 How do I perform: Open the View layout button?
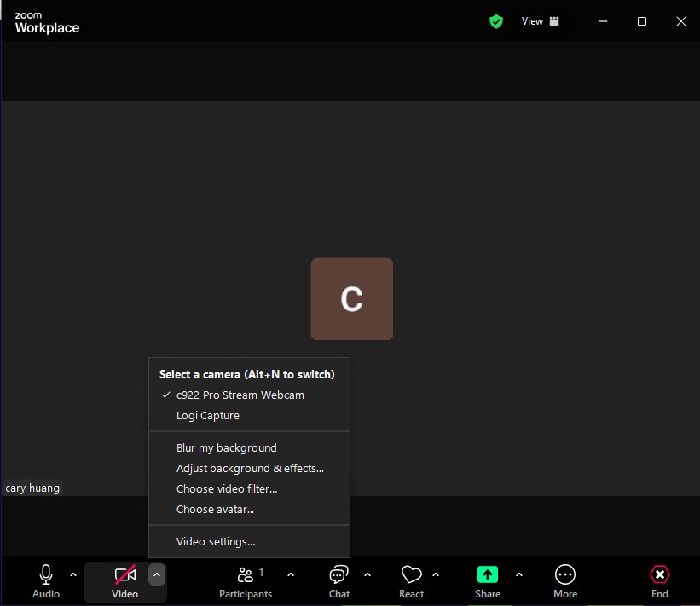541,21
